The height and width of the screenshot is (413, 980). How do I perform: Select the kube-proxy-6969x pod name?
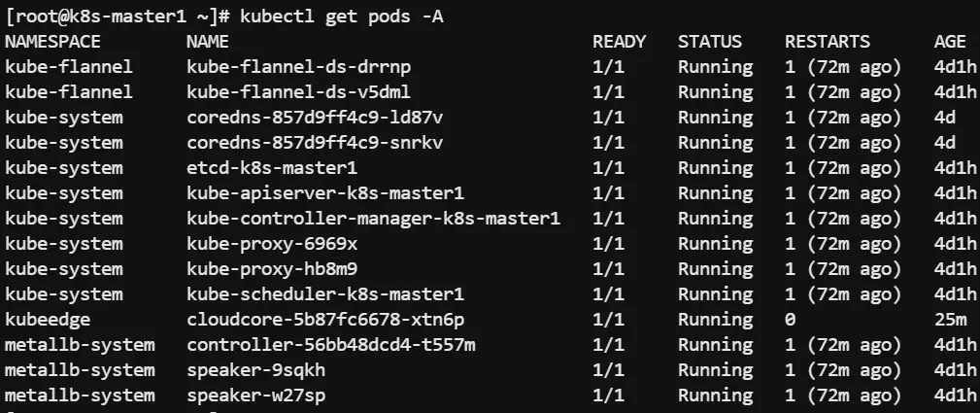[272, 244]
